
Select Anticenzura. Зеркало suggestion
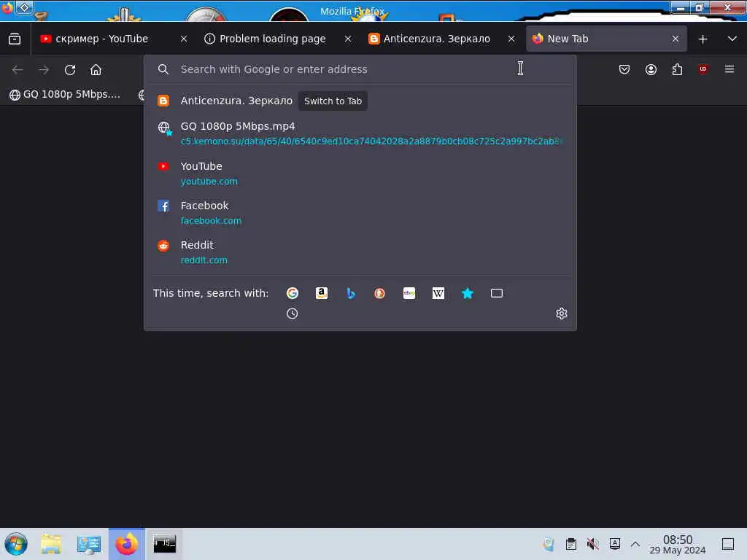coord(360,101)
